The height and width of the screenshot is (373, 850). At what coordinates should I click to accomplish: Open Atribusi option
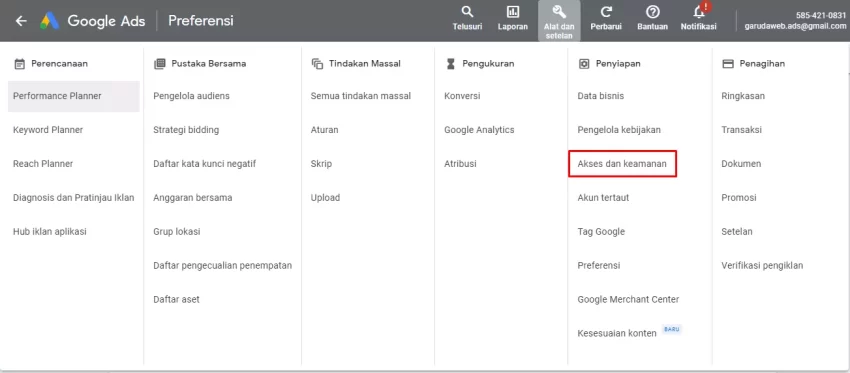[x=460, y=164]
